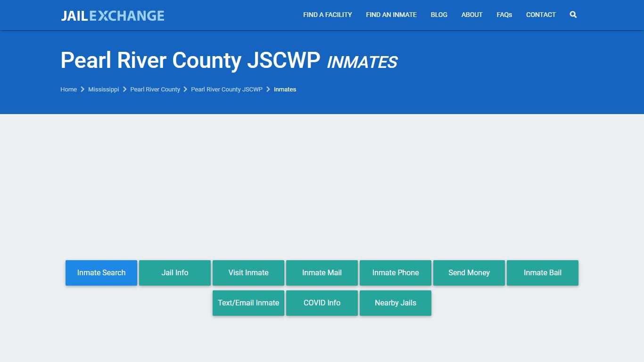Open the Inmate Phone section
Viewport: 644px width, 362px height.
[396, 273]
